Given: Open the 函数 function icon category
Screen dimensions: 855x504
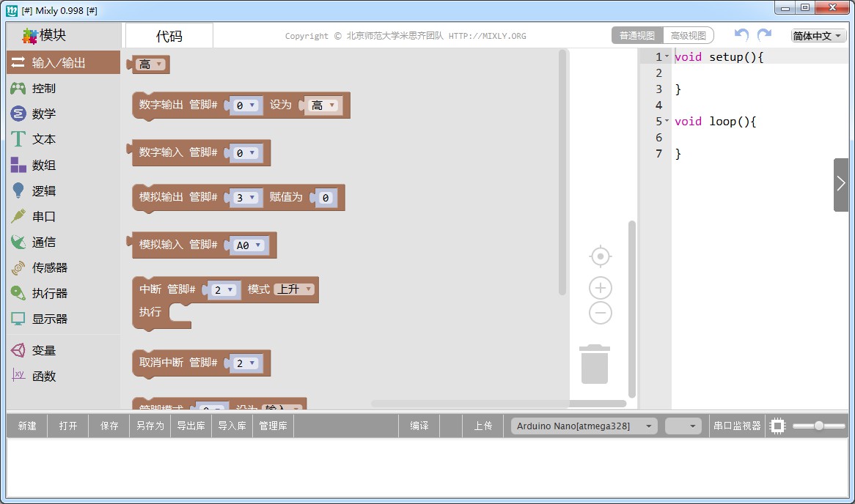Looking at the screenshot, I should click(18, 375).
